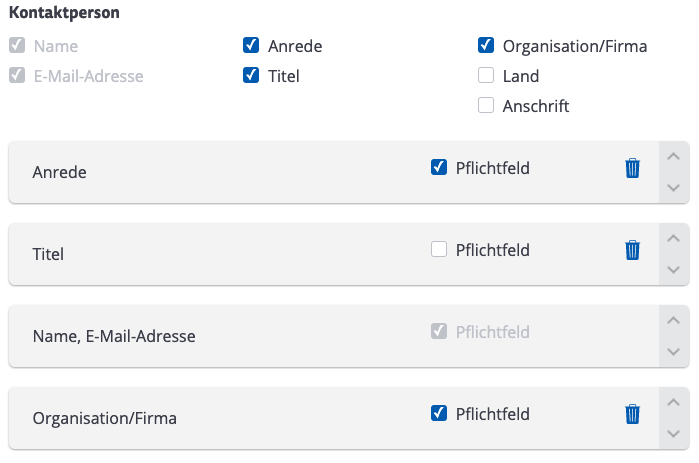Mark Titel as Pflichtfeld
The height and width of the screenshot is (463, 699).
tap(439, 249)
